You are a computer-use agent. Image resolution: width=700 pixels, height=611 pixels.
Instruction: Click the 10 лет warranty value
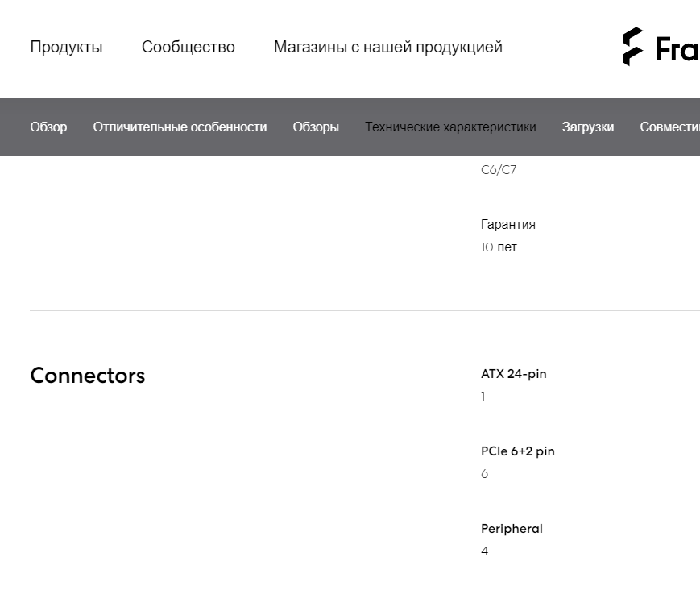[x=499, y=247]
